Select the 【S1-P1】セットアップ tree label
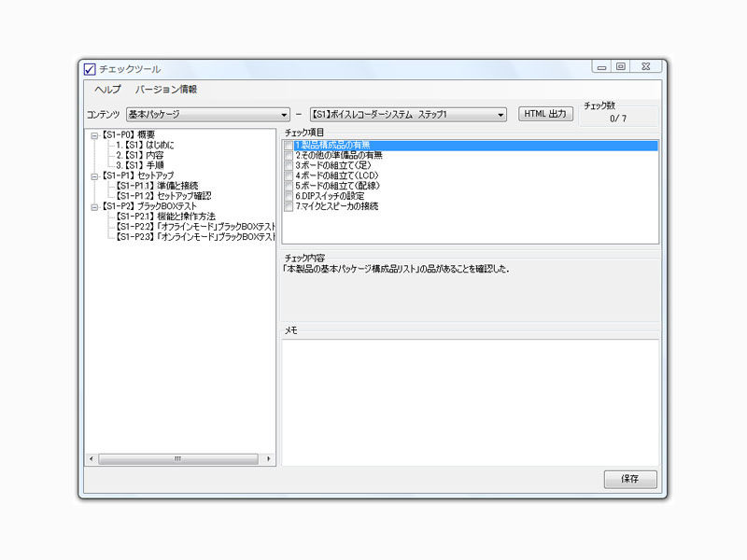Image resolution: width=747 pixels, height=560 pixels. pos(137,175)
